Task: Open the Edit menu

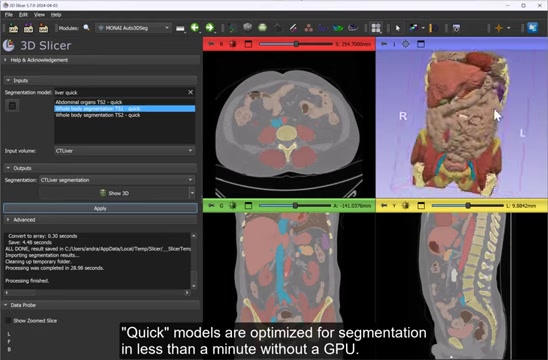Action: 23,15
